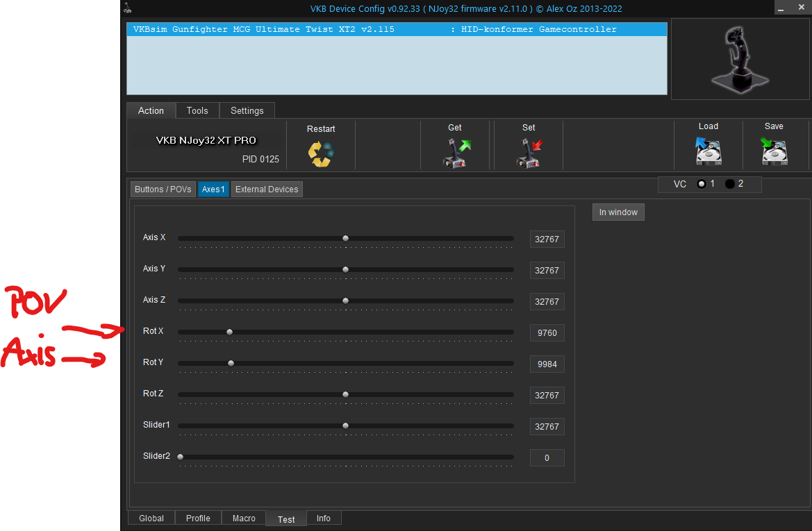The image size is (812, 531).
Task: Click the Slider2 slider handle
Action: [x=180, y=457]
